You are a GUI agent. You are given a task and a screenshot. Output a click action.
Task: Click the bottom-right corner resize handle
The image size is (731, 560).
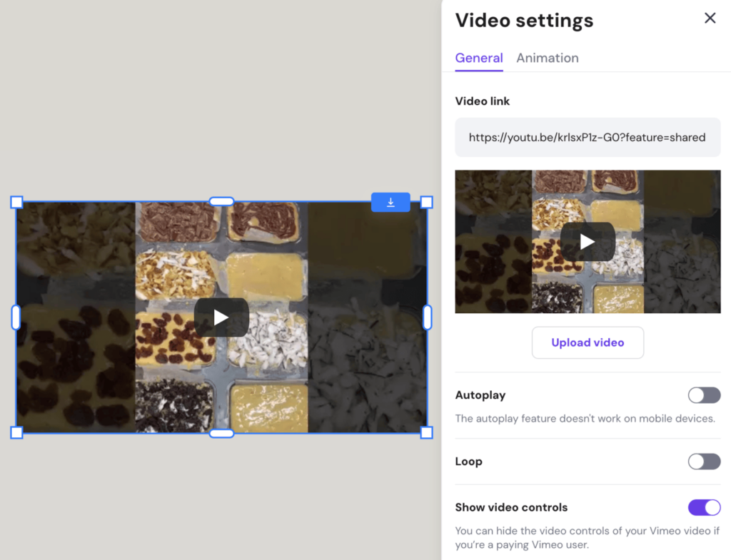click(x=426, y=432)
